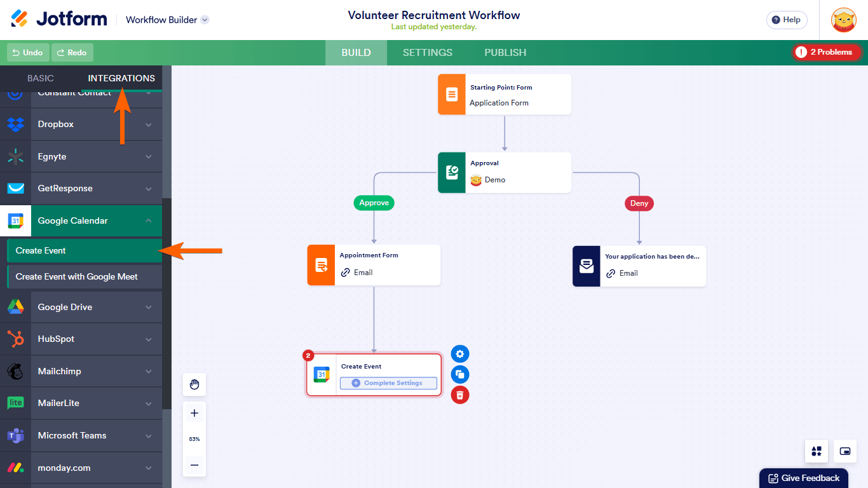Click the Create Event node calendar icon

click(322, 375)
